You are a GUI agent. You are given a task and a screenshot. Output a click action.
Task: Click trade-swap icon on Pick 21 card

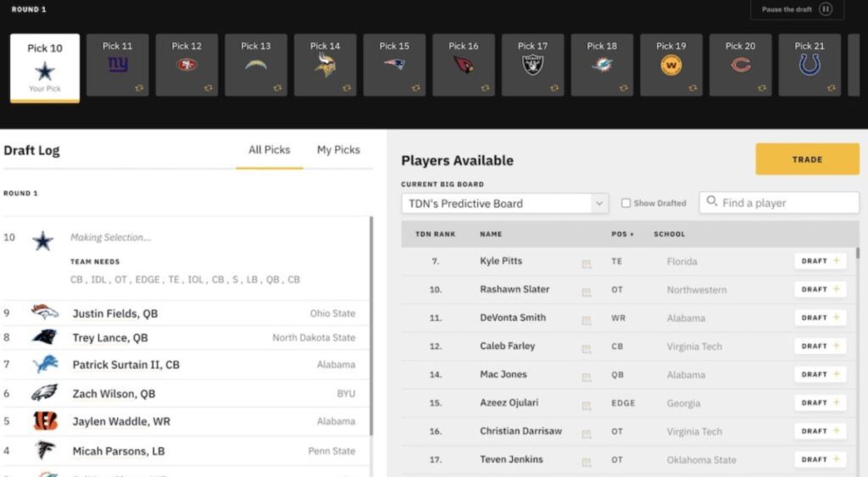click(x=831, y=88)
